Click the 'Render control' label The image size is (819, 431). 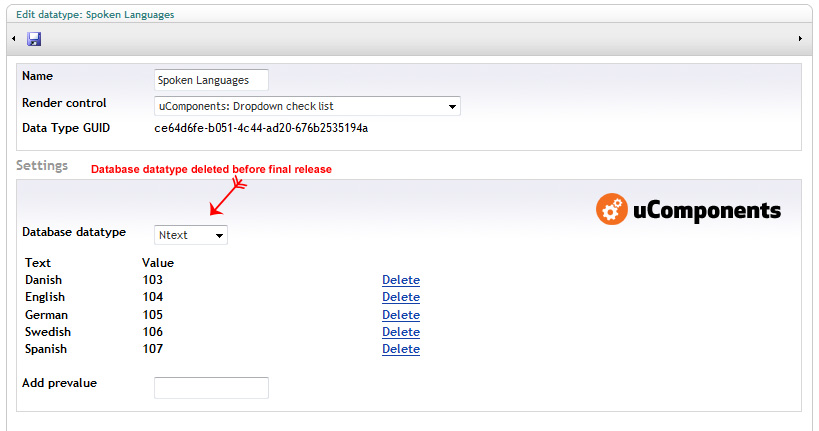coord(64,103)
